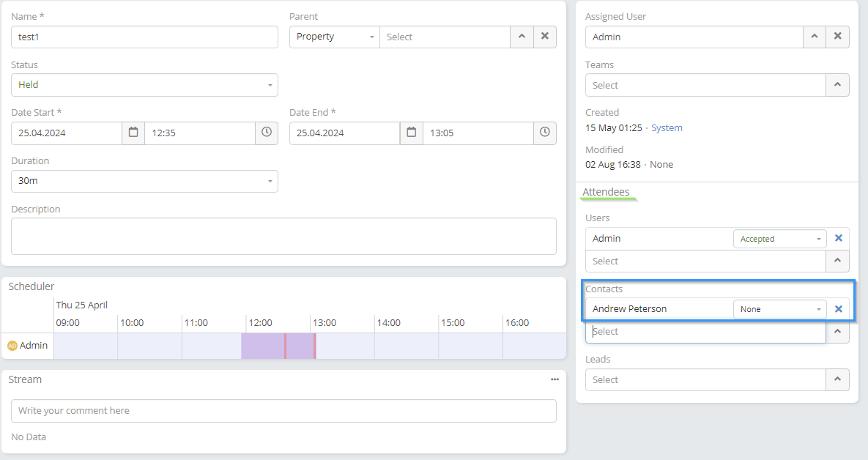
Task: Click the Name field containing test1
Action: tap(144, 37)
